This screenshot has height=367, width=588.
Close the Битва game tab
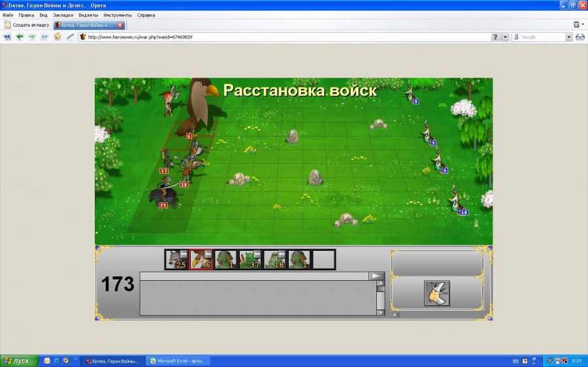click(120, 25)
